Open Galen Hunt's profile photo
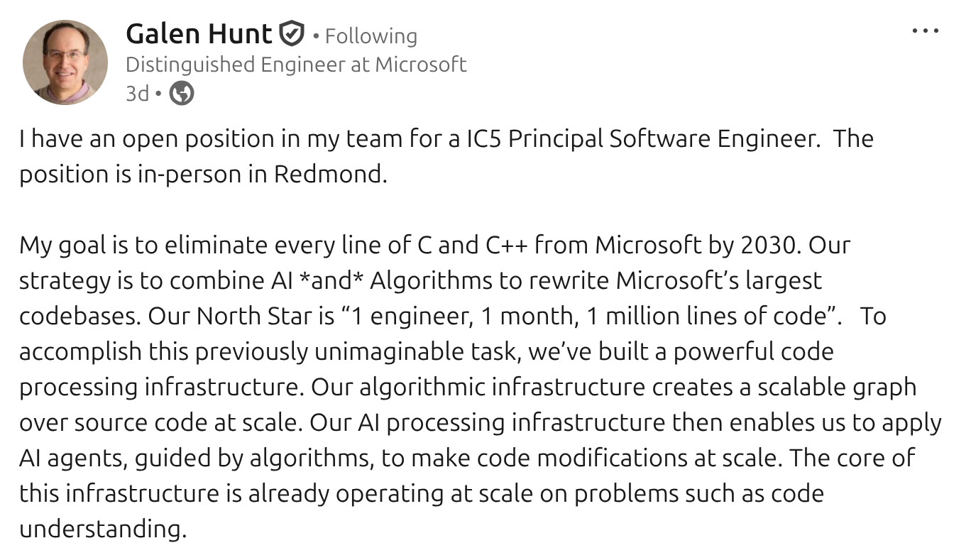Image resolution: width=971 pixels, height=560 pixels. (64, 55)
